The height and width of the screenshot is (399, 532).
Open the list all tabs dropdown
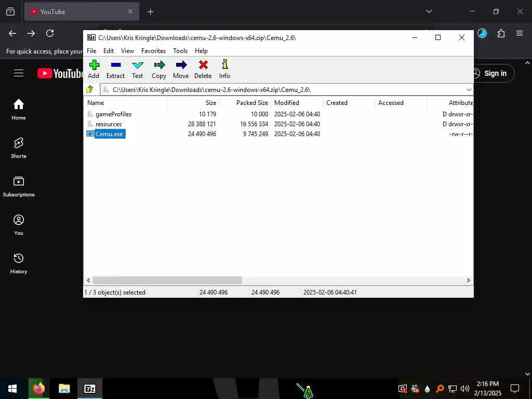coord(429,11)
